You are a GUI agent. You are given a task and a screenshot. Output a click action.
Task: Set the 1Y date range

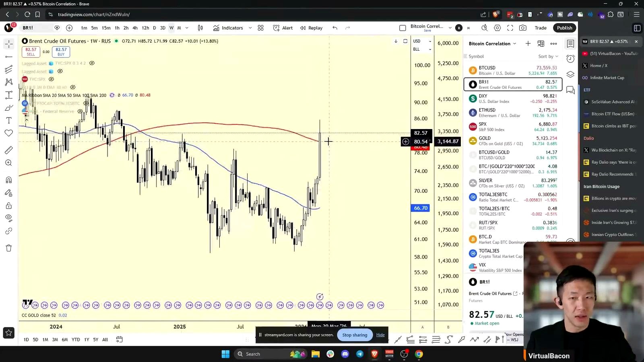click(87, 339)
